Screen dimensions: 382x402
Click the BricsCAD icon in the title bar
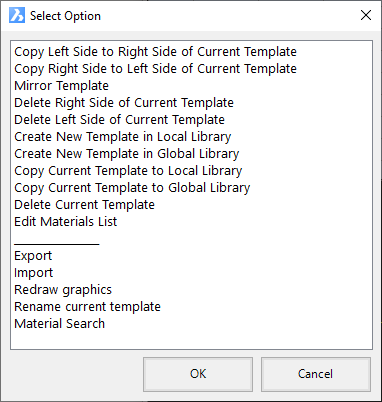17,16
